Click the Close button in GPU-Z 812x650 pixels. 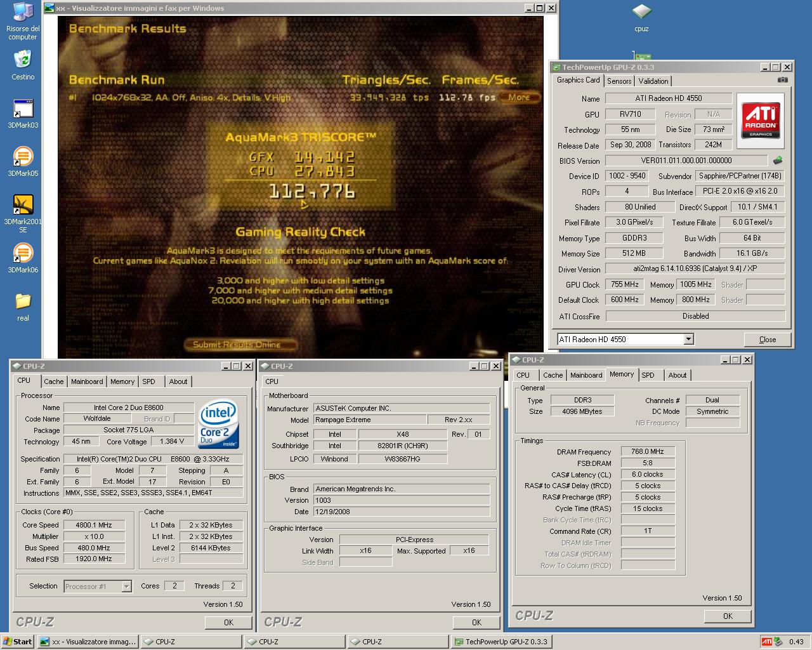[767, 340]
